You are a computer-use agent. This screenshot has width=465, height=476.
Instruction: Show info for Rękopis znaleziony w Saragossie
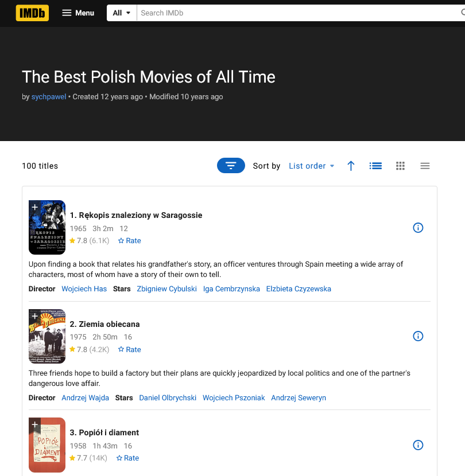(418, 228)
